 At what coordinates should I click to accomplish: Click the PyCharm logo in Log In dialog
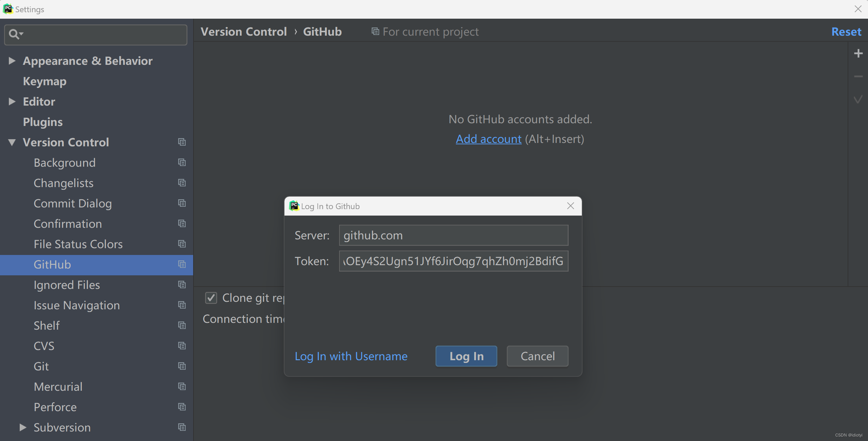tap(294, 206)
